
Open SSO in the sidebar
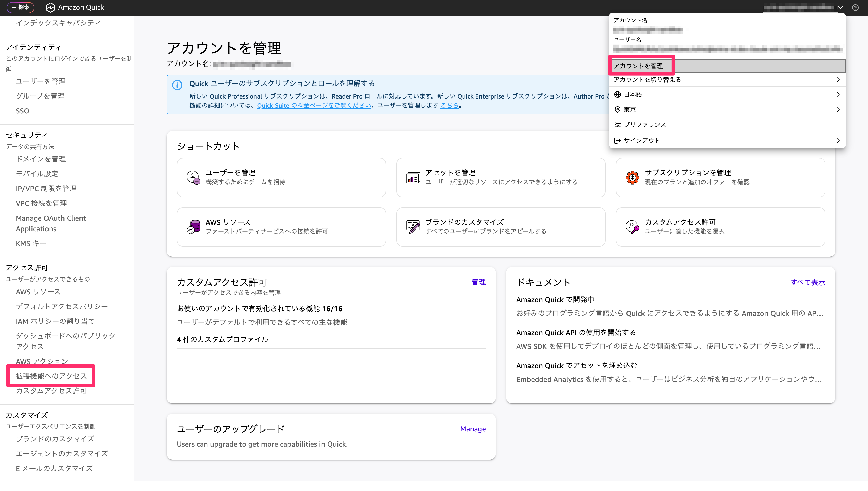tap(22, 111)
